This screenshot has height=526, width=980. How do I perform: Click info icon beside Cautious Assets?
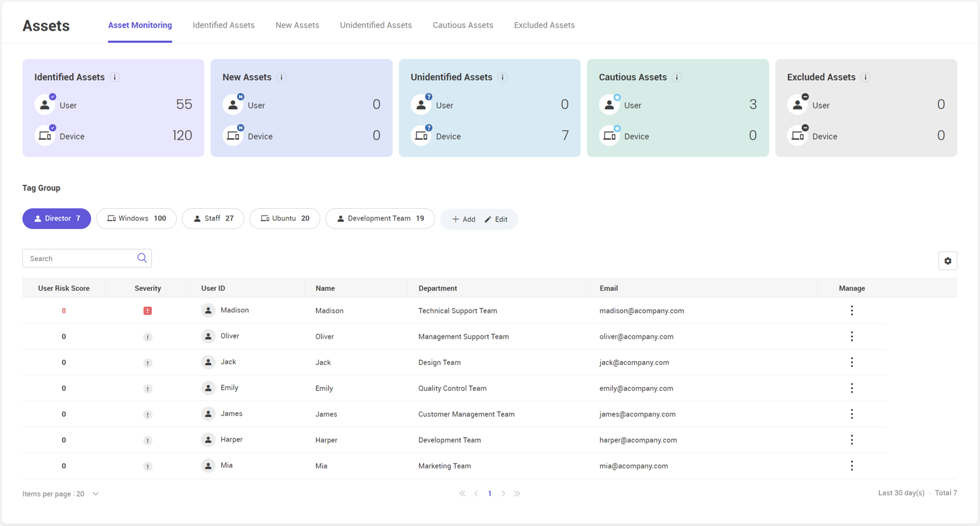pos(677,77)
